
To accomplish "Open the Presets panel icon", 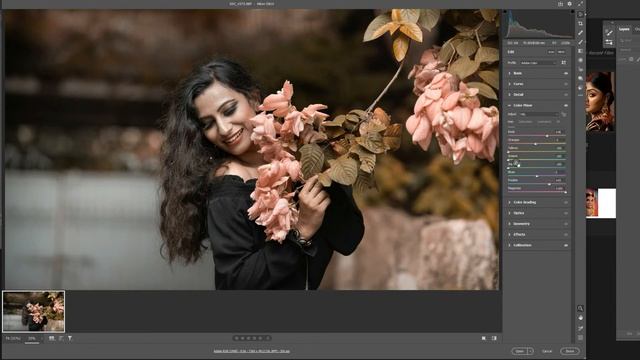I will [x=580, y=87].
